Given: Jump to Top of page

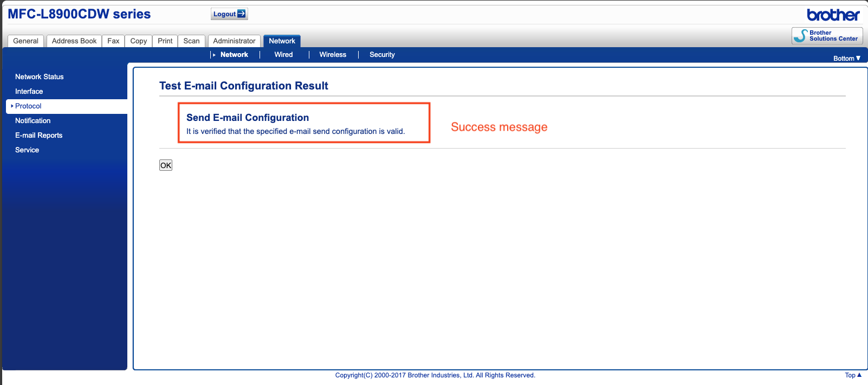Looking at the screenshot, I should coord(853,375).
